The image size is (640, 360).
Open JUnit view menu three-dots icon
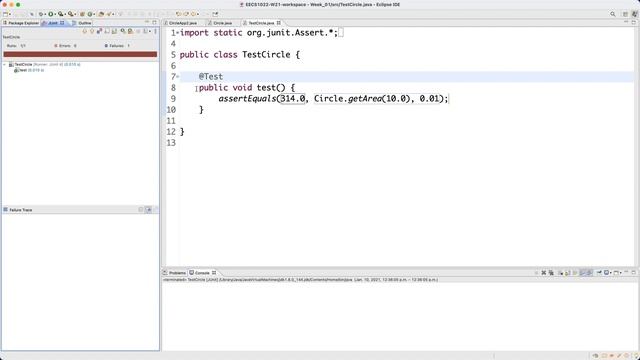pos(155,31)
